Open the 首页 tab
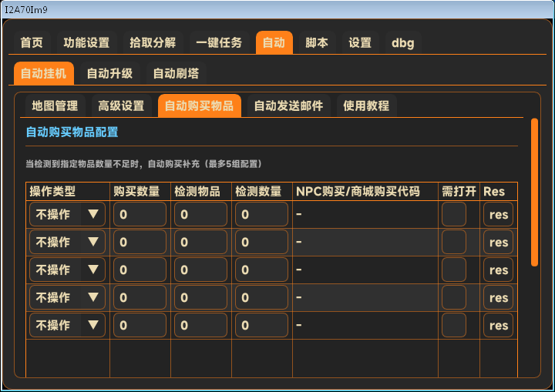555x392 pixels. [32, 43]
